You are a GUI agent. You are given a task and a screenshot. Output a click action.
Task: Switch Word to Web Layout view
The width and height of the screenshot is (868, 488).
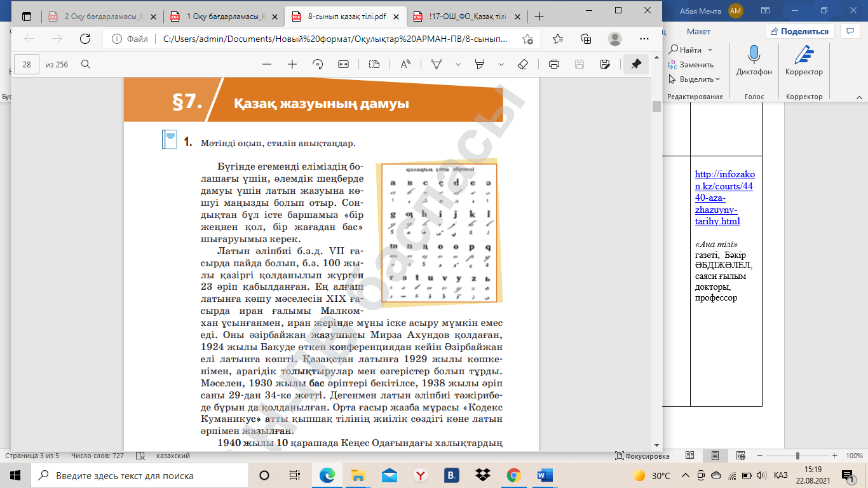click(x=740, y=456)
